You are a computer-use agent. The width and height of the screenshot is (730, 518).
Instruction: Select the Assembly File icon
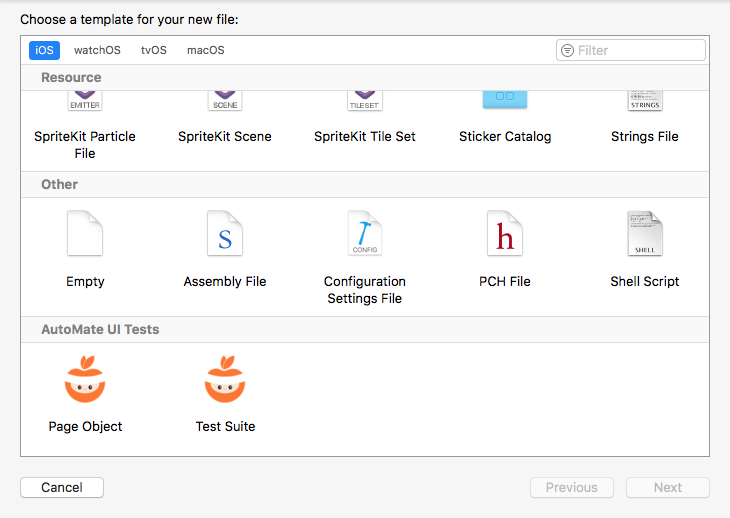coord(225,233)
